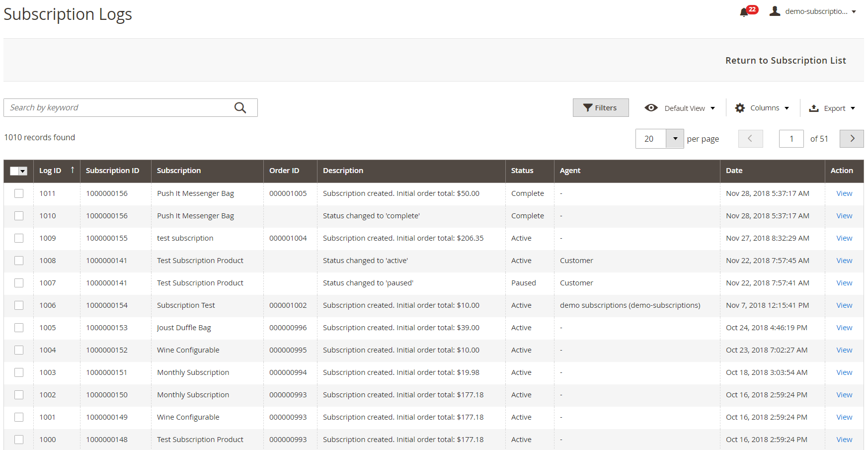This screenshot has height=450, width=868.
Task: Tick the checkbox for log 1003
Action: (19, 372)
